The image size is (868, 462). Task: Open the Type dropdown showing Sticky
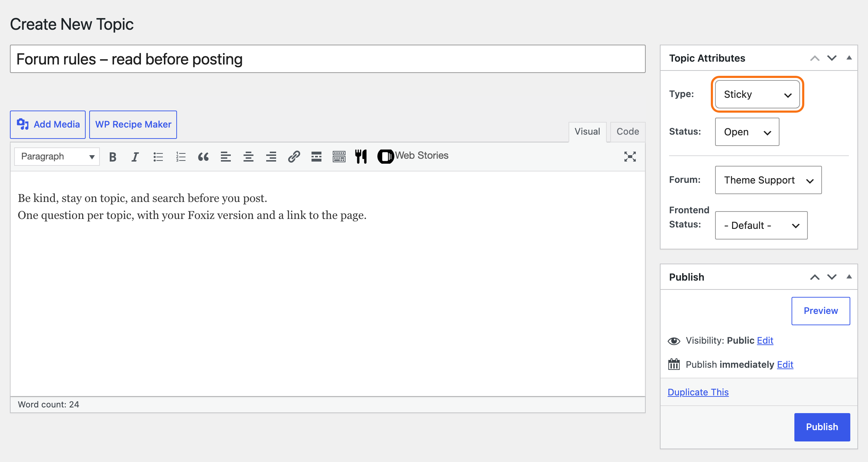coord(758,94)
